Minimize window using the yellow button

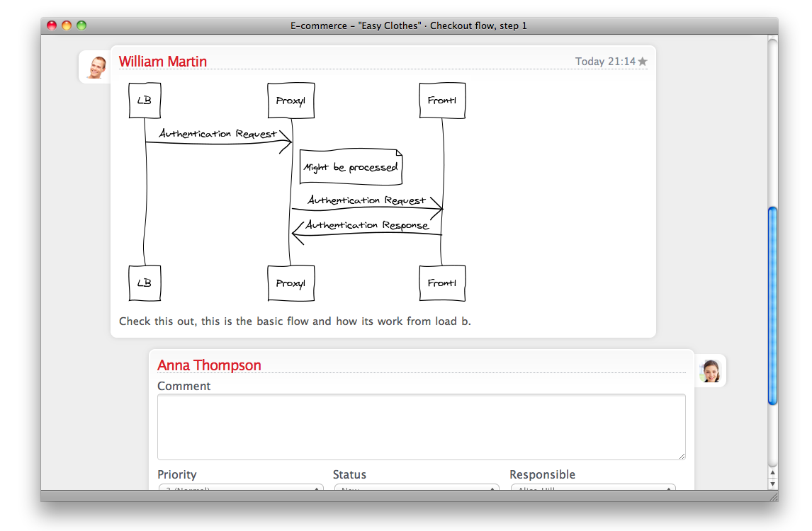(x=67, y=26)
